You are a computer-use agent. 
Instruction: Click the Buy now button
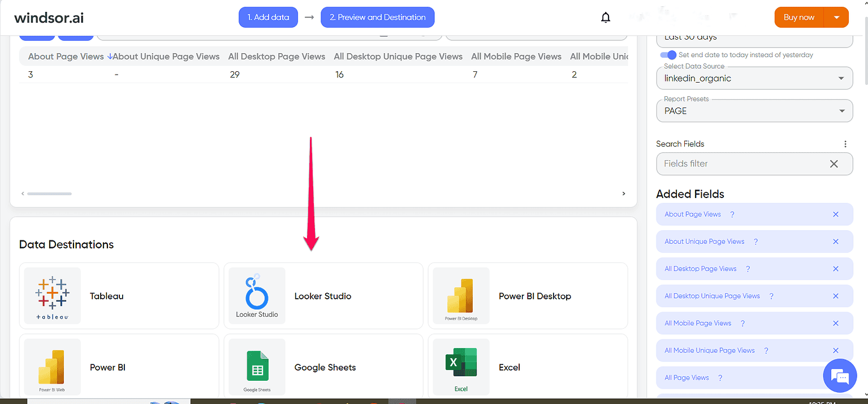[799, 18]
